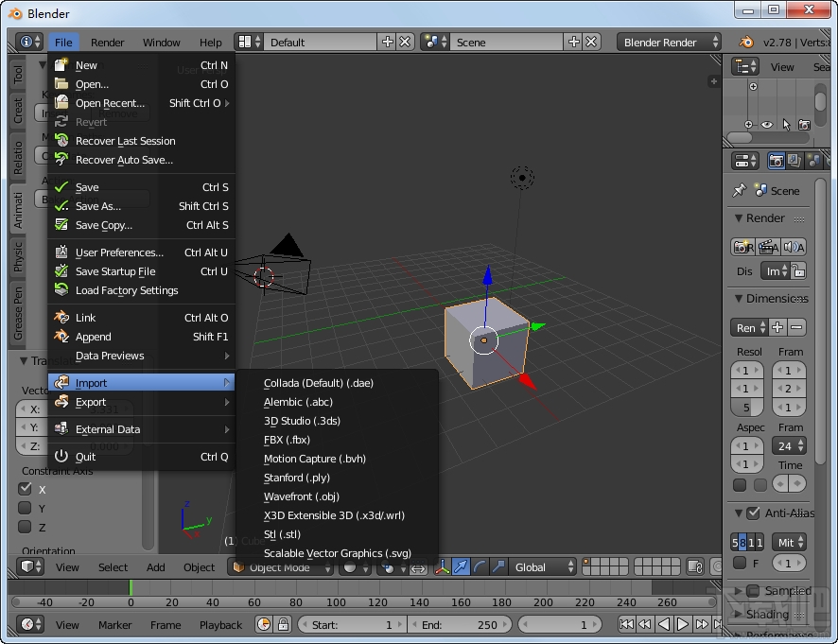
Task: Pin the Scene datablock with the pin icon
Action: 739,189
